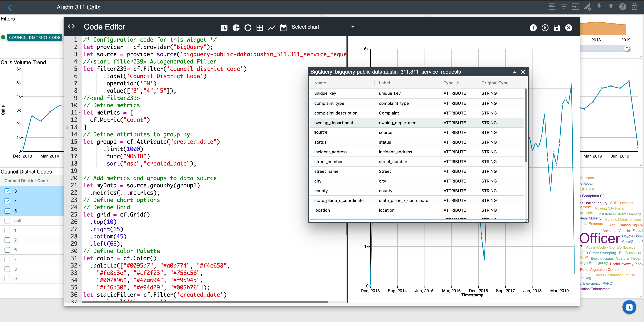
Task: Click the Code Editor toggle button
Action: pyautogui.click(x=72, y=27)
